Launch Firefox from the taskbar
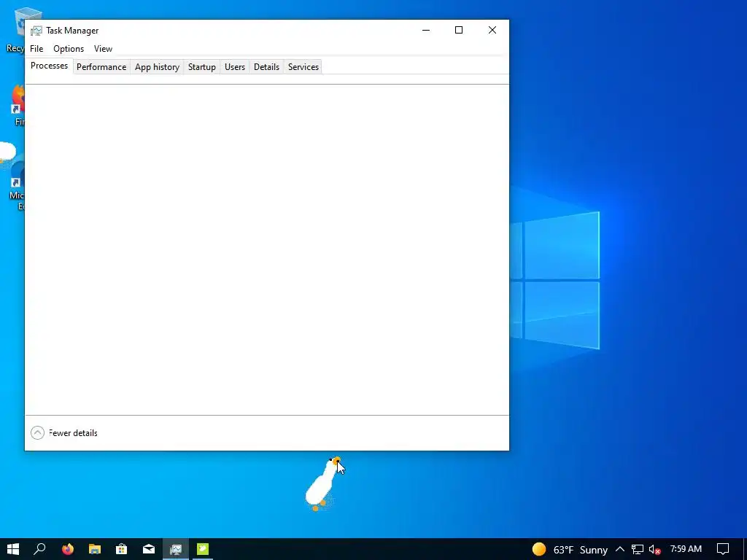The width and height of the screenshot is (747, 560). 68,549
